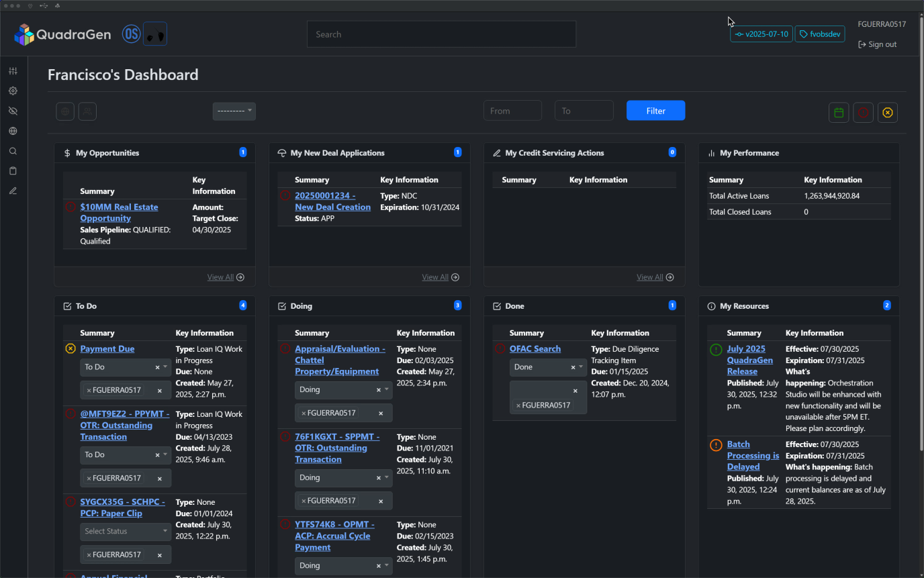
Task: Click dollar sign icon in My Opportunities header
Action: click(x=67, y=153)
